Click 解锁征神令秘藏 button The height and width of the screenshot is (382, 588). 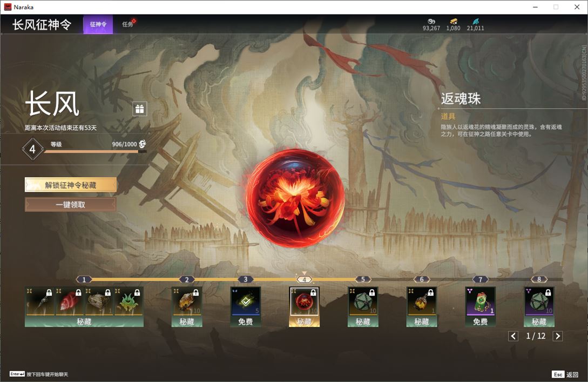71,185
